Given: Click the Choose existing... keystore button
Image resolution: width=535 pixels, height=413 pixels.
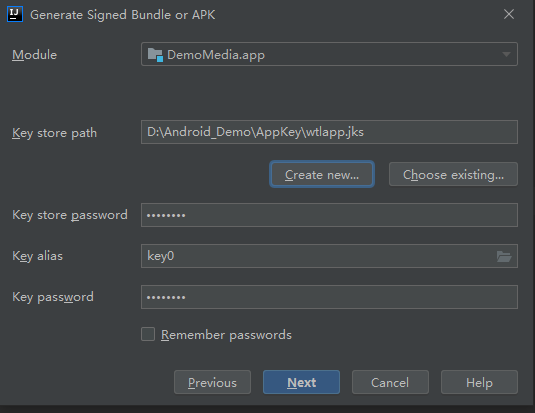Looking at the screenshot, I should click(x=453, y=174).
